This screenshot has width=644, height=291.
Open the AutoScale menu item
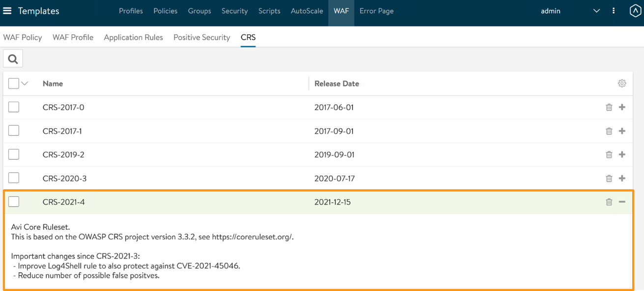pyautogui.click(x=307, y=11)
